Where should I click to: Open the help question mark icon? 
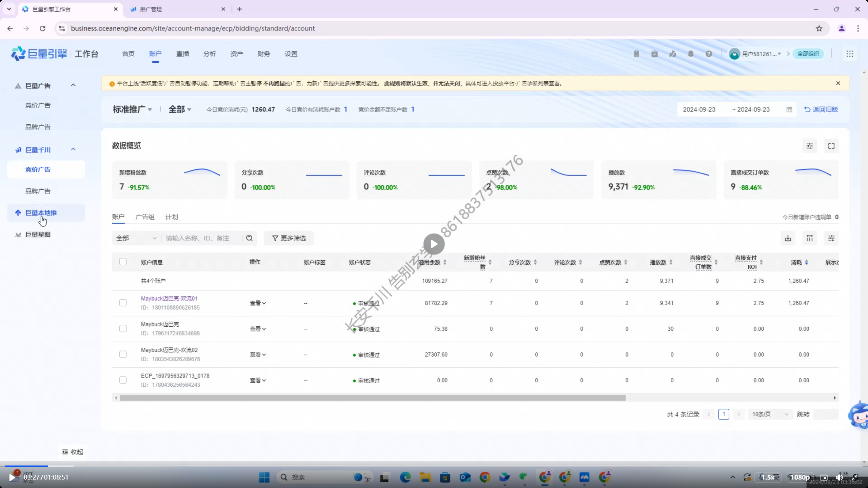[709, 54]
